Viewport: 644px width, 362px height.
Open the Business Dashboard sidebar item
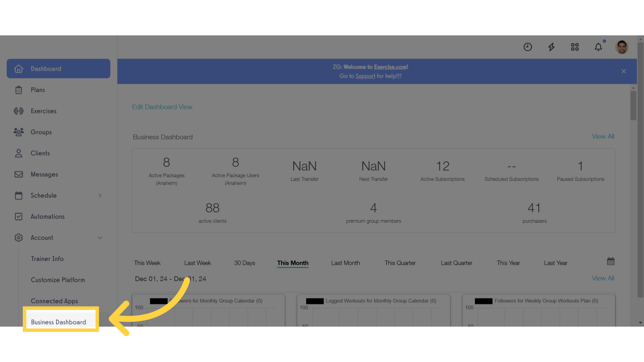click(58, 321)
